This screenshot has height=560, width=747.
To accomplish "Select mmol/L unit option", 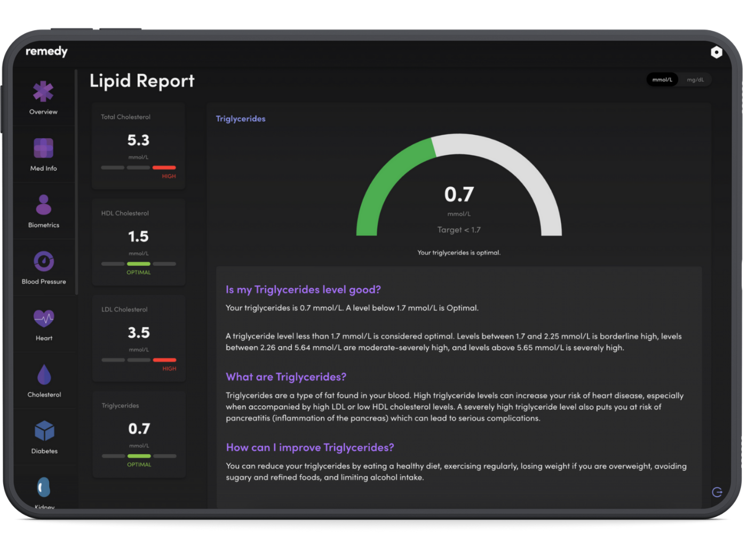I will click(x=662, y=80).
